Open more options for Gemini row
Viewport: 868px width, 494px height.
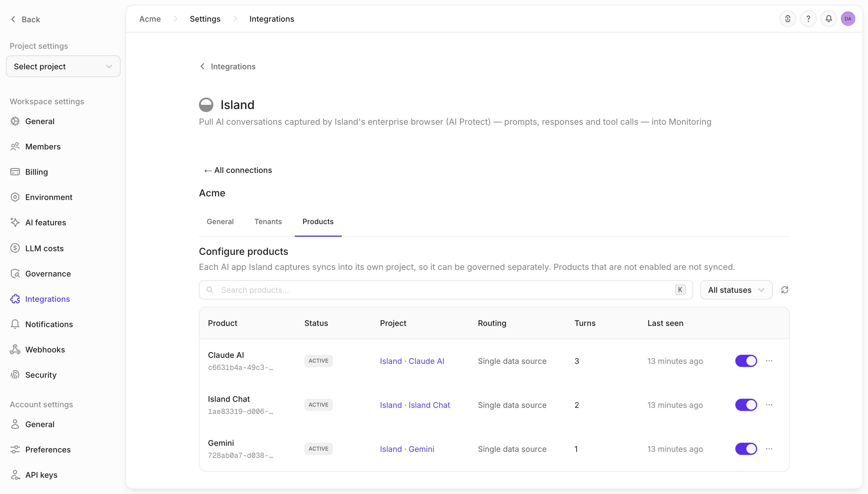[769, 449]
